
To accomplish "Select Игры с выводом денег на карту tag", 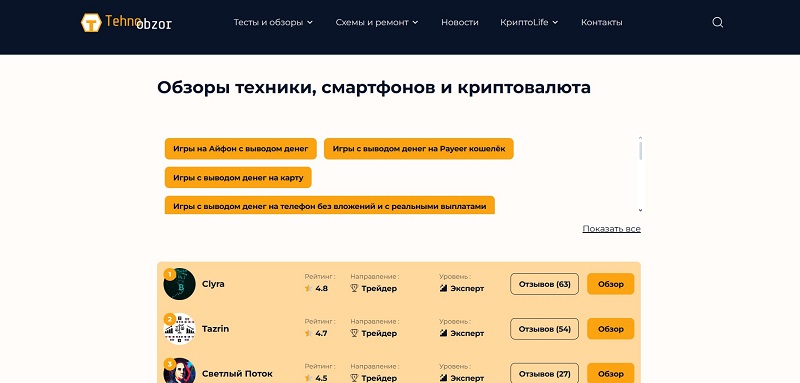I will (238, 177).
